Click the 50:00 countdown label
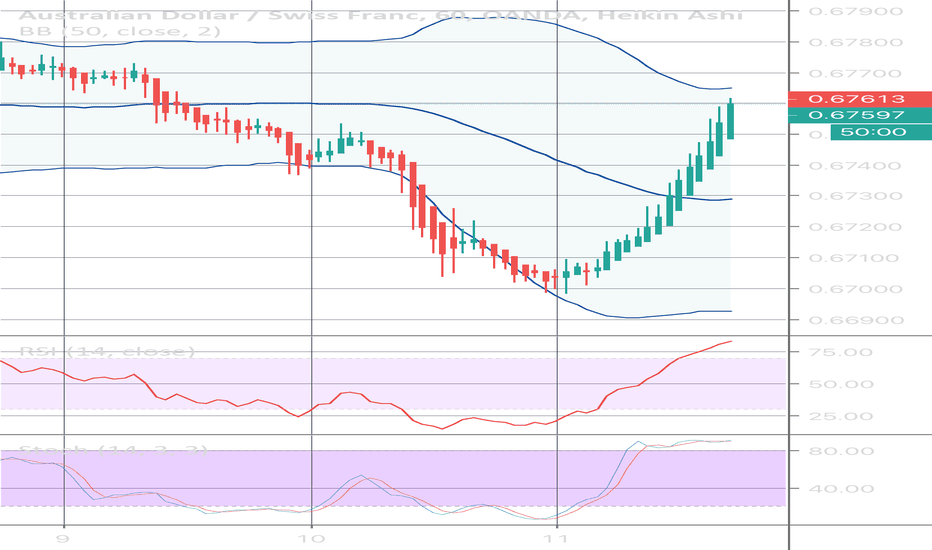Image resolution: width=932 pixels, height=550 pixels. click(881, 132)
